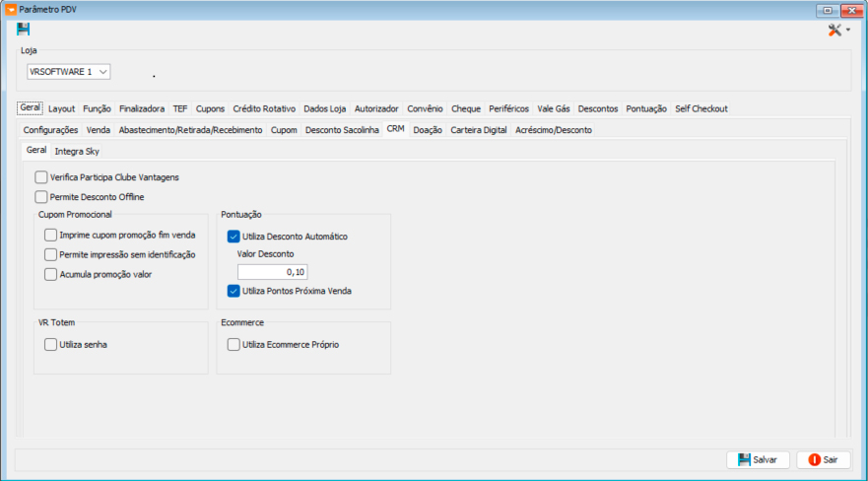Uncheck Utiliza Desconto Automático
868x481 pixels.
click(x=234, y=237)
